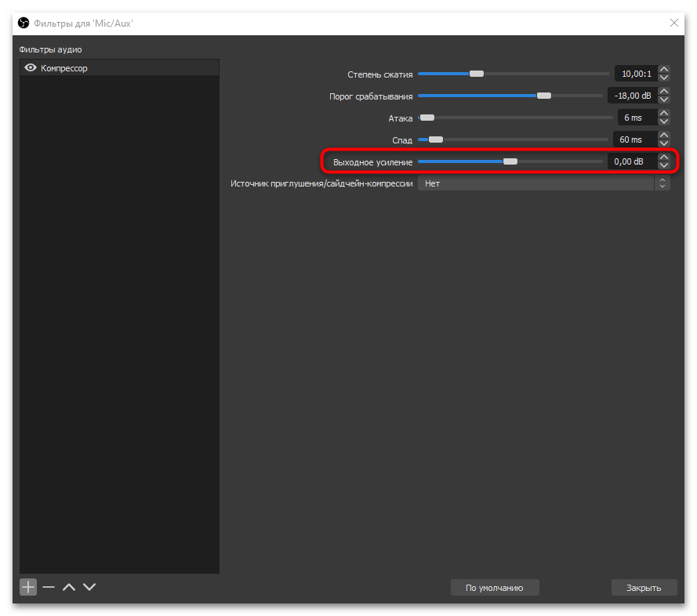Decrease Спад with down arrow
697x616 pixels.
(663, 143)
